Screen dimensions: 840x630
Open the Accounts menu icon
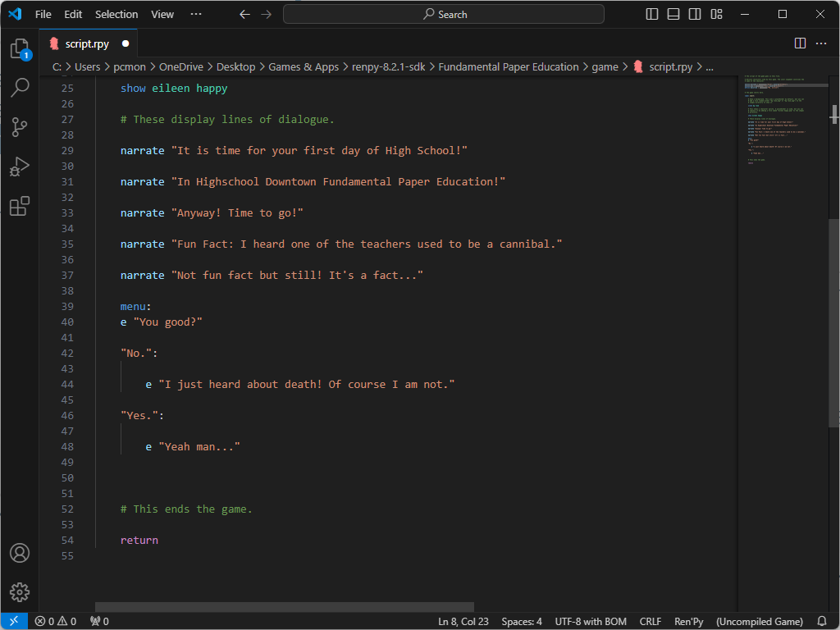pyautogui.click(x=20, y=553)
